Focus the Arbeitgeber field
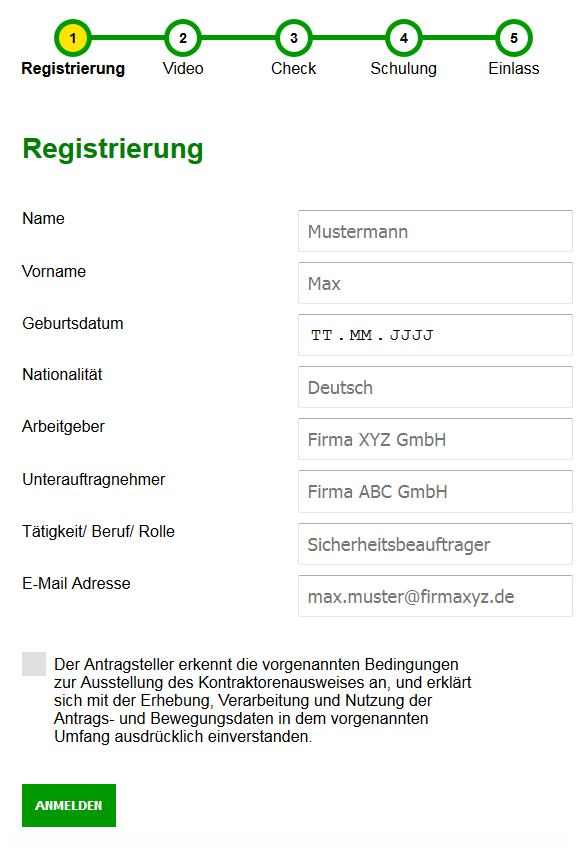The width and height of the screenshot is (586, 848). [435, 439]
